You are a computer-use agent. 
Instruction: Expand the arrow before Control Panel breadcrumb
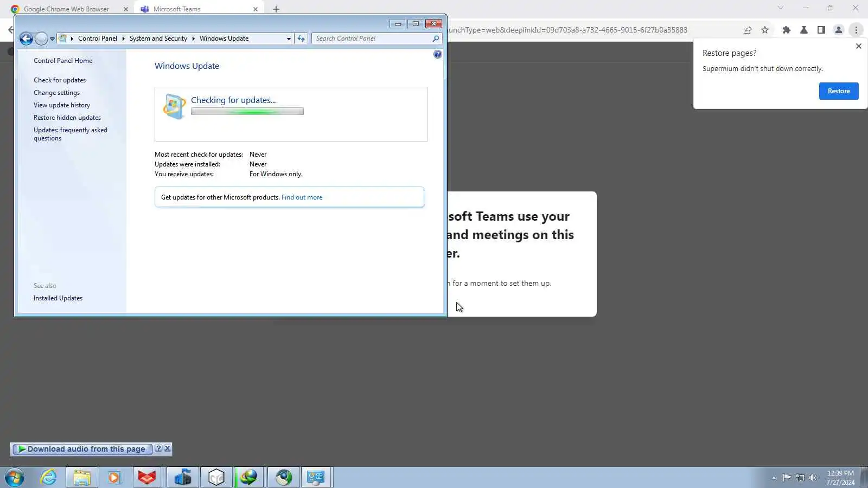72,38
